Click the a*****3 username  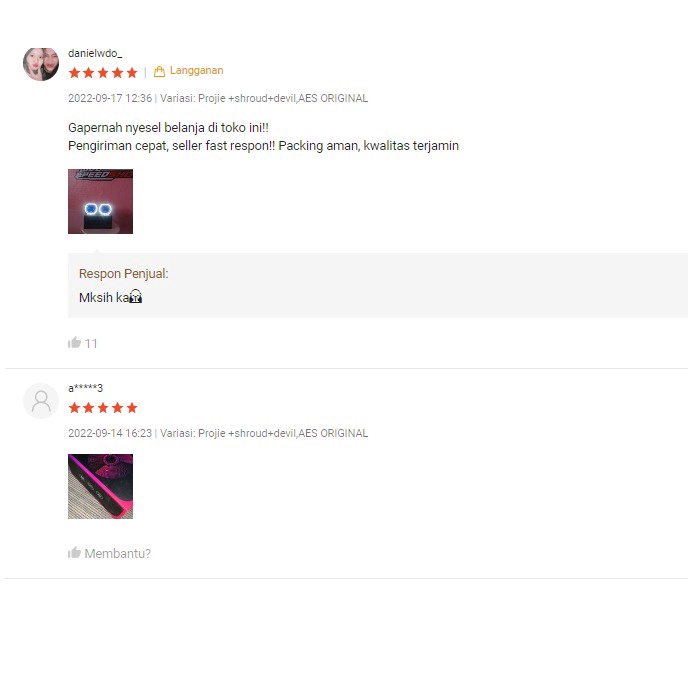pos(86,388)
